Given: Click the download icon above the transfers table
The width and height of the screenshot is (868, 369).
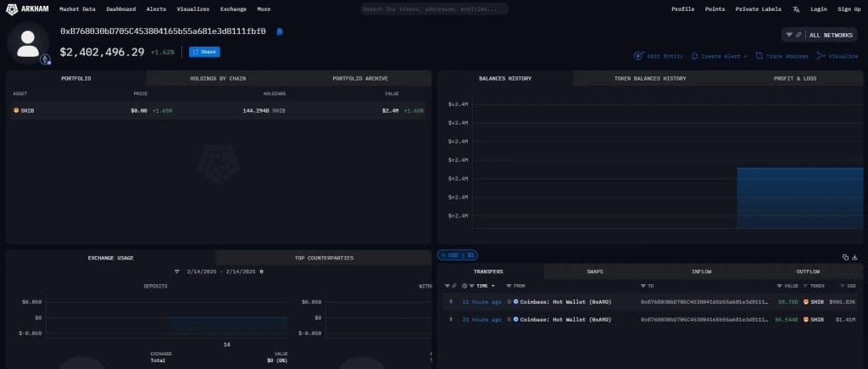Looking at the screenshot, I should (x=854, y=257).
